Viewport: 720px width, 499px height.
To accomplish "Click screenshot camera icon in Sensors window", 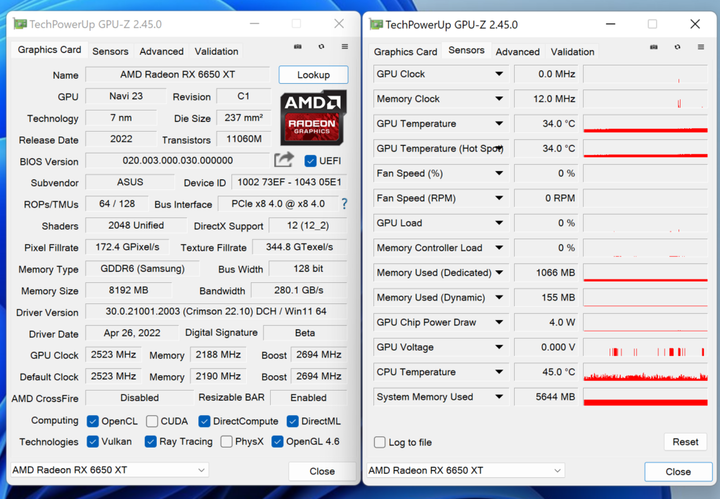I will [x=654, y=47].
